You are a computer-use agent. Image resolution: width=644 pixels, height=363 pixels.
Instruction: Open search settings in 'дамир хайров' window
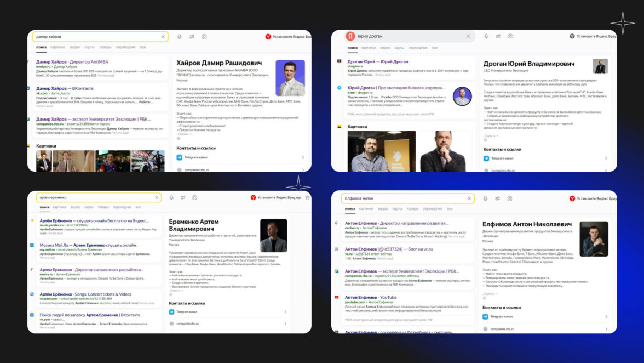click(192, 37)
